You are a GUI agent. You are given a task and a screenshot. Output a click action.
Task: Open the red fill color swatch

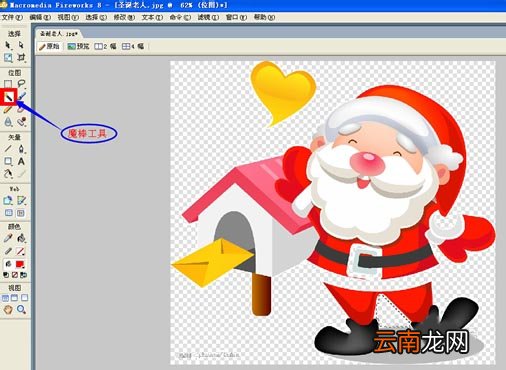(20, 264)
